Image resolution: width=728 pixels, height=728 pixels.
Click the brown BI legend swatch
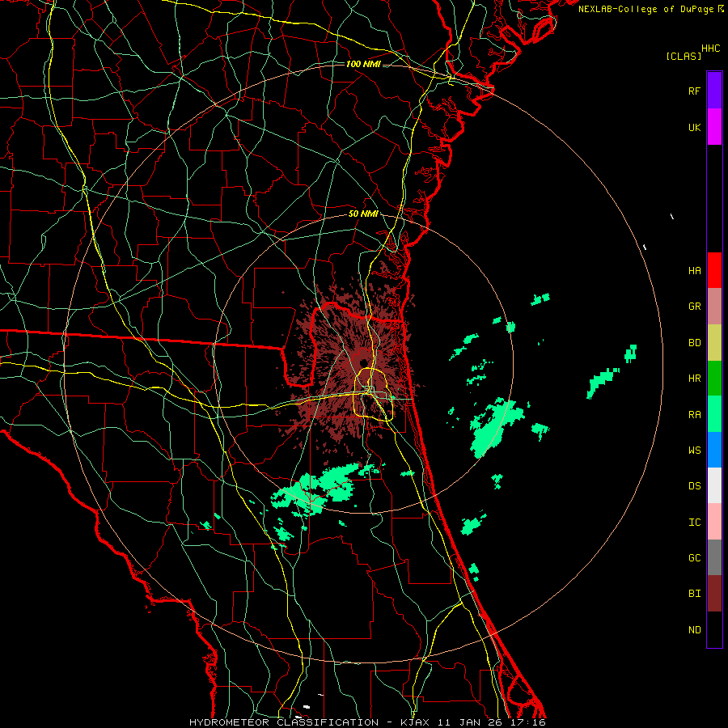[714, 594]
